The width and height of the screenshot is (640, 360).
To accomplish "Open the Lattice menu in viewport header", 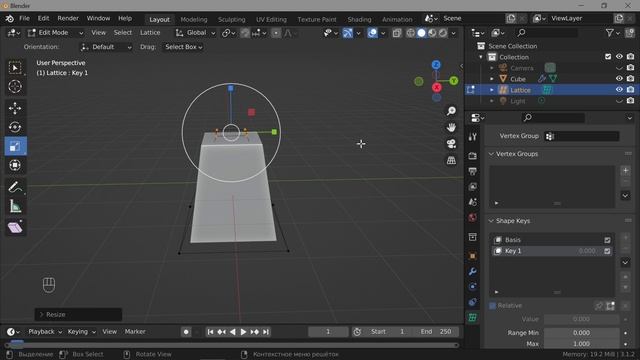I will pyautogui.click(x=150, y=33).
